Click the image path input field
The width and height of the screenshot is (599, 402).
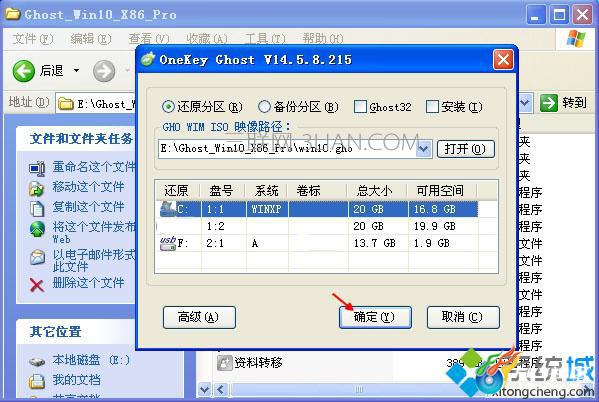(287, 149)
